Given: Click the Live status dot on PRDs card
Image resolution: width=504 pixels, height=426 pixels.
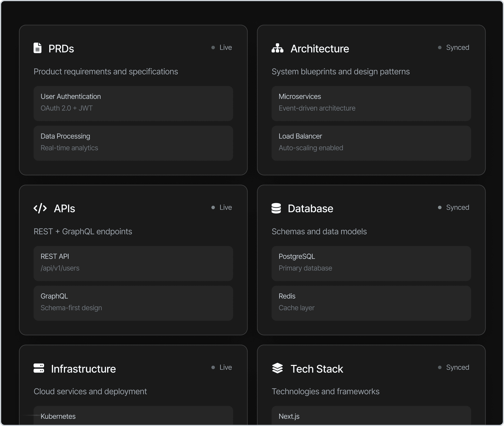Looking at the screenshot, I should 213,47.
